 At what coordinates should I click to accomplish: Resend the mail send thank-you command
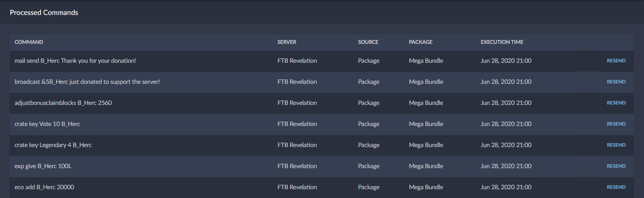pos(616,61)
